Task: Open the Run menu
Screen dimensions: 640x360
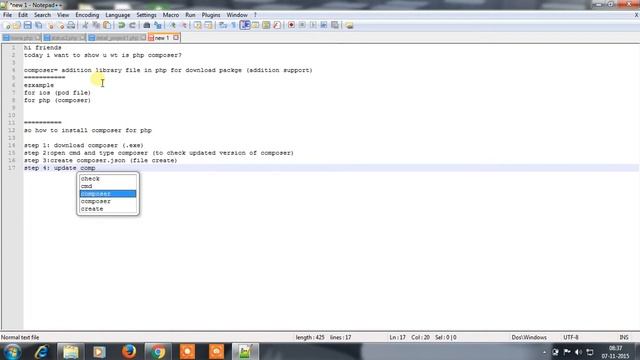Action: (190, 15)
